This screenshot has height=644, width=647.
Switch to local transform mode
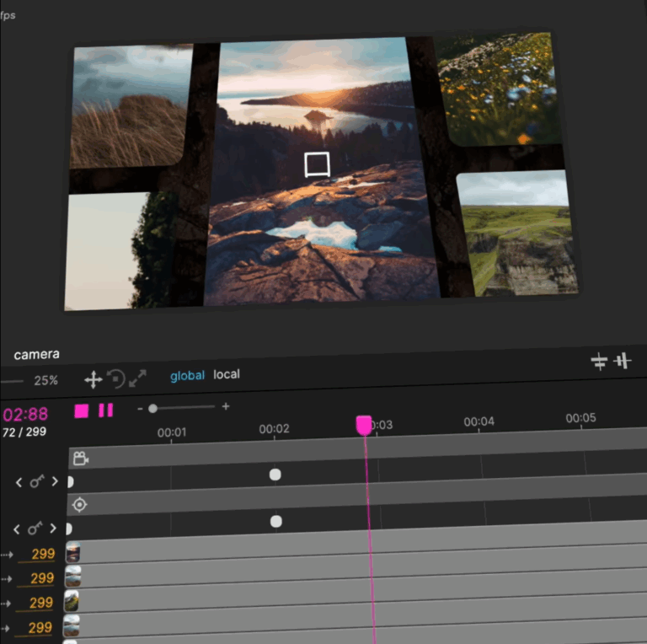(227, 374)
